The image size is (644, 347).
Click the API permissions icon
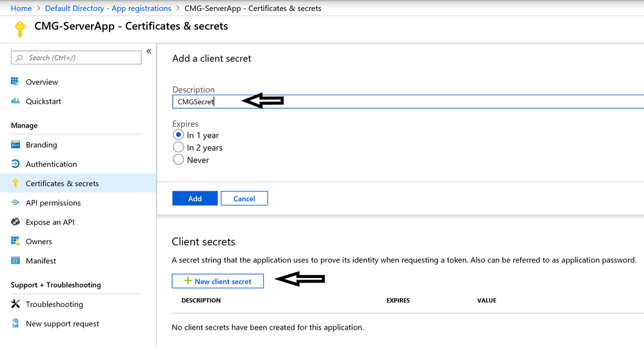click(x=15, y=203)
